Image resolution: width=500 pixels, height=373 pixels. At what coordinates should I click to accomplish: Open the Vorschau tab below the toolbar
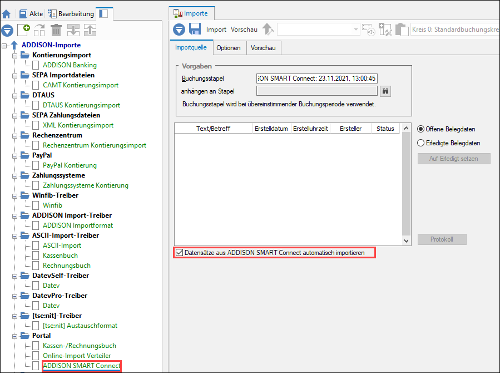click(x=263, y=48)
